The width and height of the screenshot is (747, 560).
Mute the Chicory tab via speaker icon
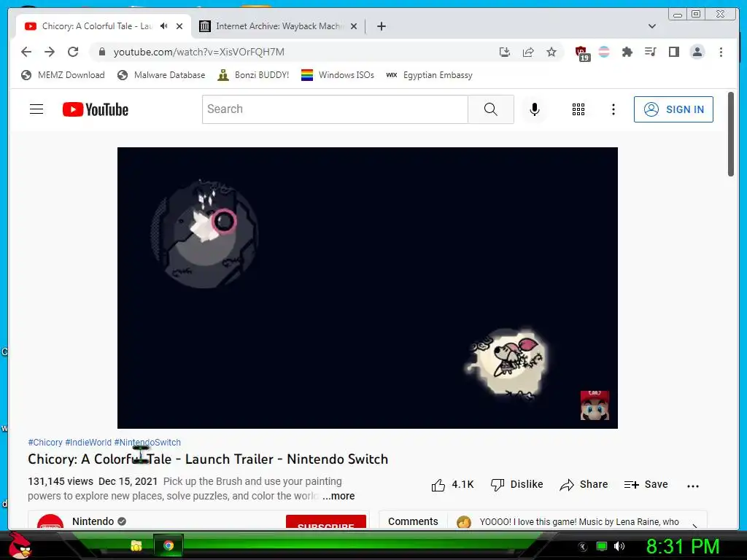click(164, 26)
